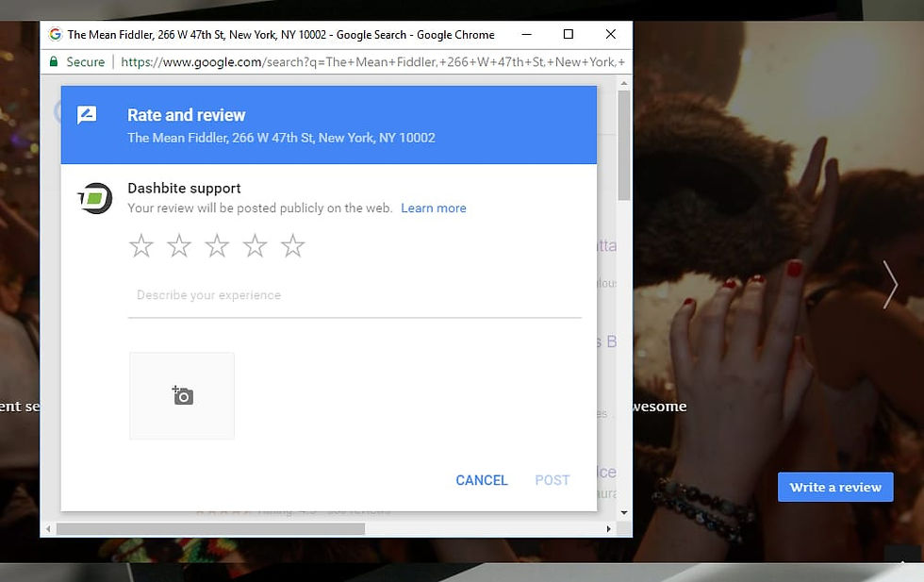Click the green Secure padlock icon
The image size is (924, 582).
click(x=54, y=61)
